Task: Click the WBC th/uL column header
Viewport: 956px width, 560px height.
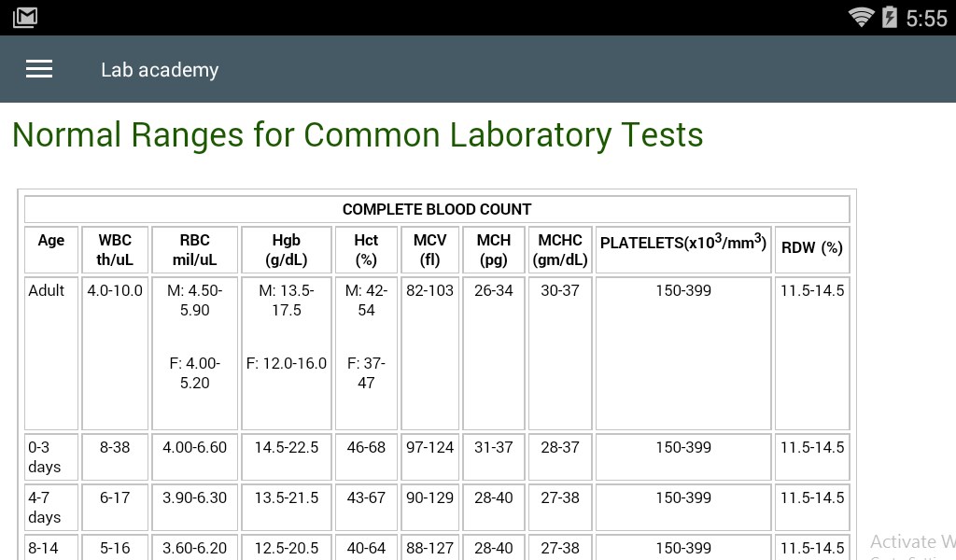Action: [x=115, y=250]
